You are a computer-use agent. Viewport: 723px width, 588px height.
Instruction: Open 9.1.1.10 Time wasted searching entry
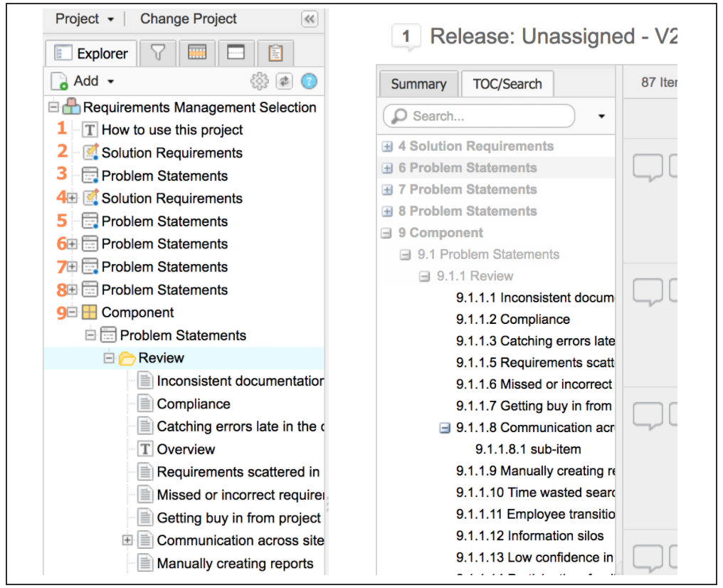535,493
